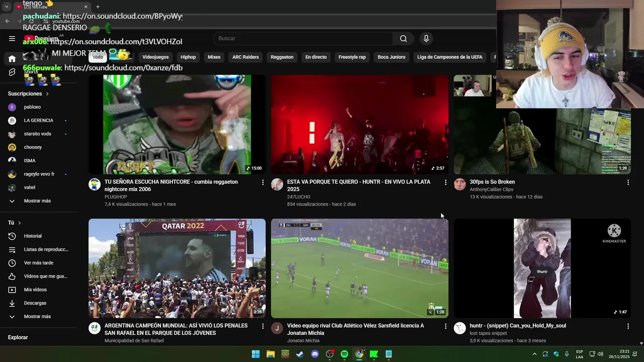Click lost tapes snippet channel avatar

pos(460,328)
